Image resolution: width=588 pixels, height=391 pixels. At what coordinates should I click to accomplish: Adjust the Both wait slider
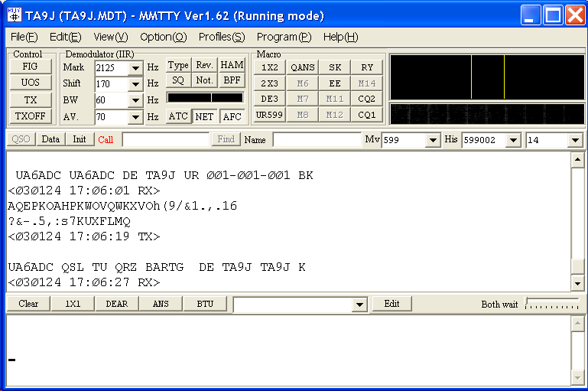pos(552,303)
